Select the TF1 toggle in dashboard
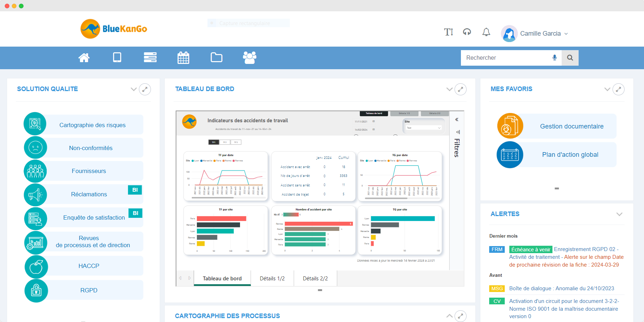Viewport: 644px width, 322px height. point(214,142)
